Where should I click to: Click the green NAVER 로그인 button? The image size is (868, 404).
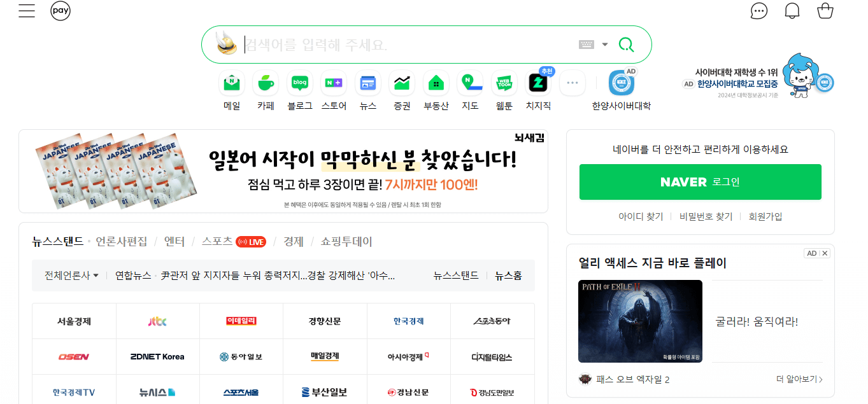pos(701,182)
